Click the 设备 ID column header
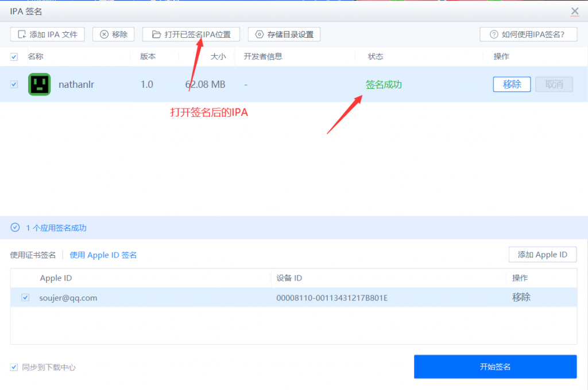The image size is (588, 390). coord(289,278)
